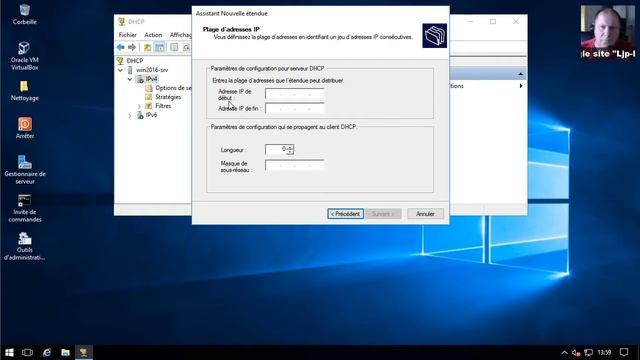Maximize the DHCP console window
Image resolution: width=640 pixels, height=360 pixels.
click(493, 21)
